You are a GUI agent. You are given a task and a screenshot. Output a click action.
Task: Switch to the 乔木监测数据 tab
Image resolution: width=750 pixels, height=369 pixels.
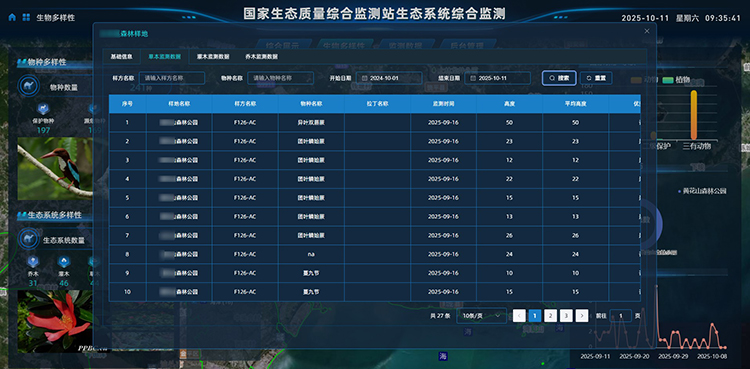click(x=261, y=56)
